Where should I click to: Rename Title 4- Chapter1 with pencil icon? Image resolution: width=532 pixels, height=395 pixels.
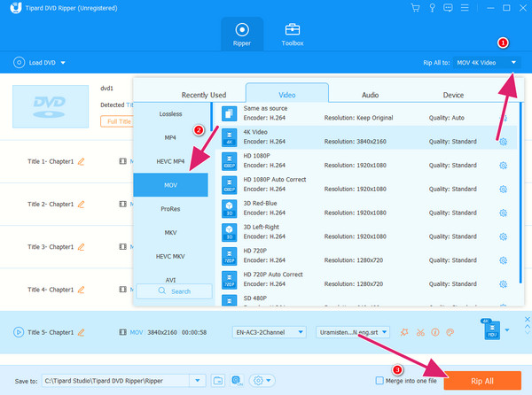click(x=81, y=290)
